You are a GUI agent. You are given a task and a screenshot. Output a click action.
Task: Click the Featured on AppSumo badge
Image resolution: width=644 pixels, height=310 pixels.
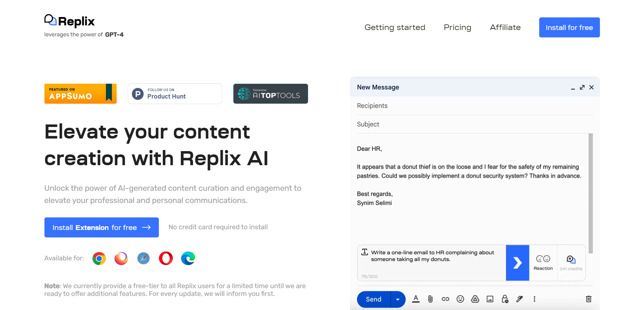coord(80,94)
